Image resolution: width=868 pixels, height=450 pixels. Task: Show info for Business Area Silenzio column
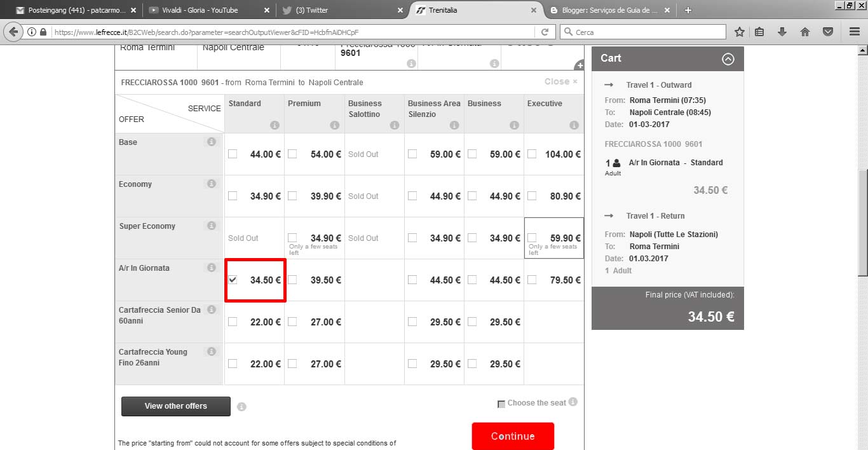pyautogui.click(x=454, y=125)
